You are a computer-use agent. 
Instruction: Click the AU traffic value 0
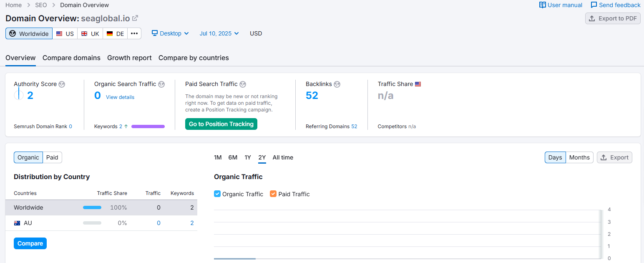pos(158,223)
